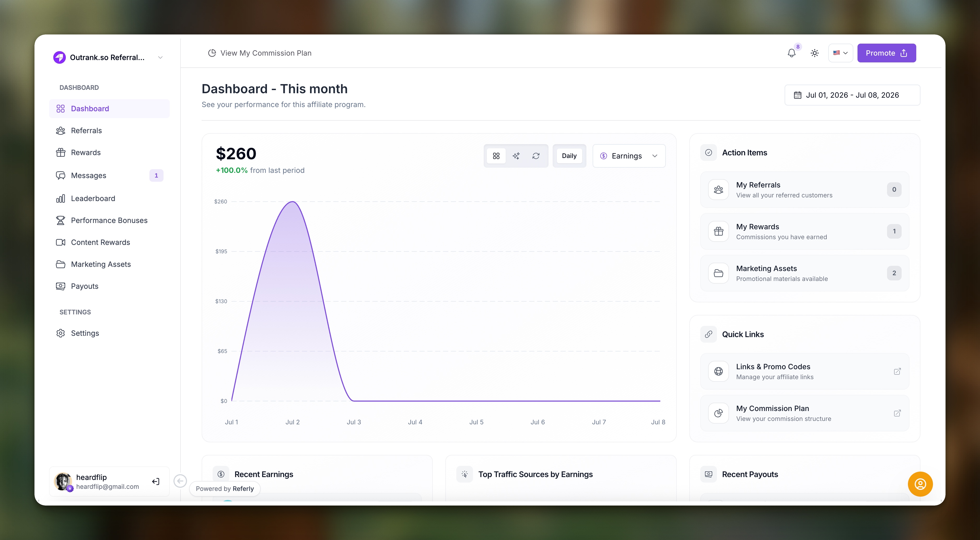This screenshot has height=540, width=980.
Task: Click the Recent Earnings dollar icon
Action: (221, 475)
